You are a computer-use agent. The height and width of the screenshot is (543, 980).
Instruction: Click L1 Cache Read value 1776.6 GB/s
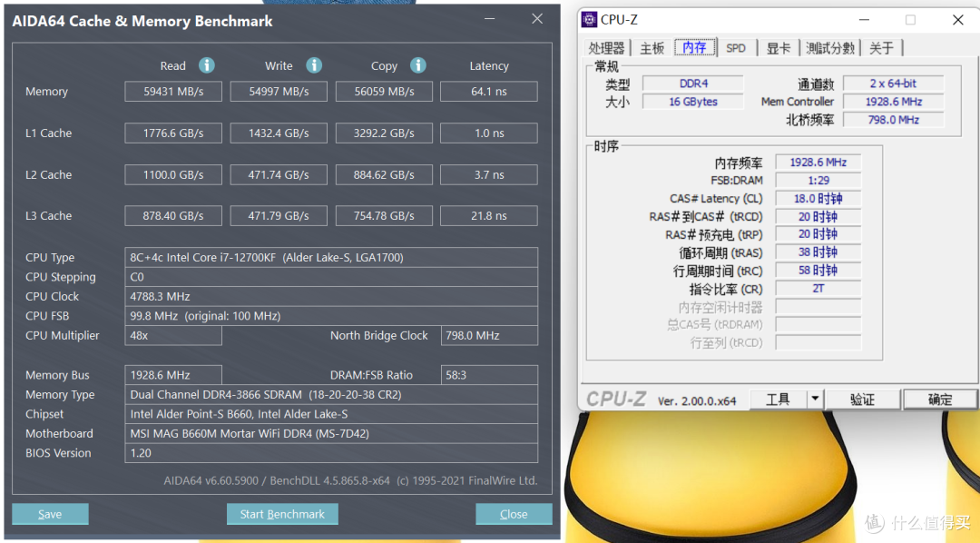[173, 133]
